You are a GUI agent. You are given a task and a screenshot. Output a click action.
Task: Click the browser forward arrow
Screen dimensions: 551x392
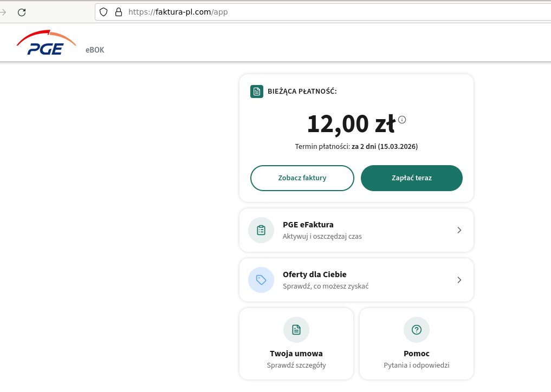pos(3,12)
